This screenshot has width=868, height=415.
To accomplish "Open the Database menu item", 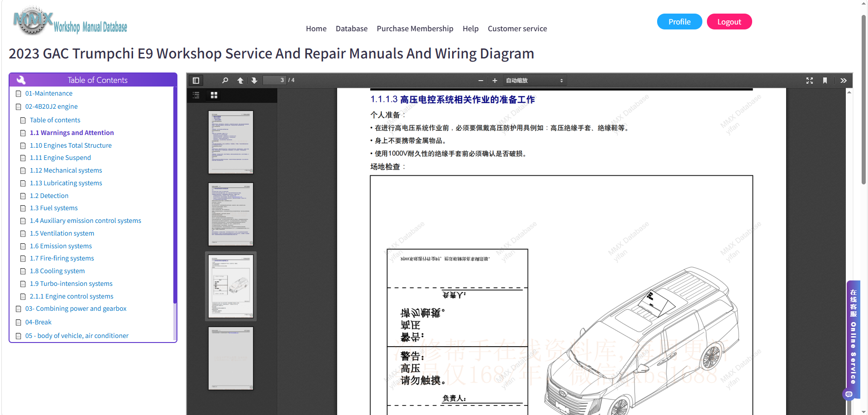I will click(x=352, y=29).
